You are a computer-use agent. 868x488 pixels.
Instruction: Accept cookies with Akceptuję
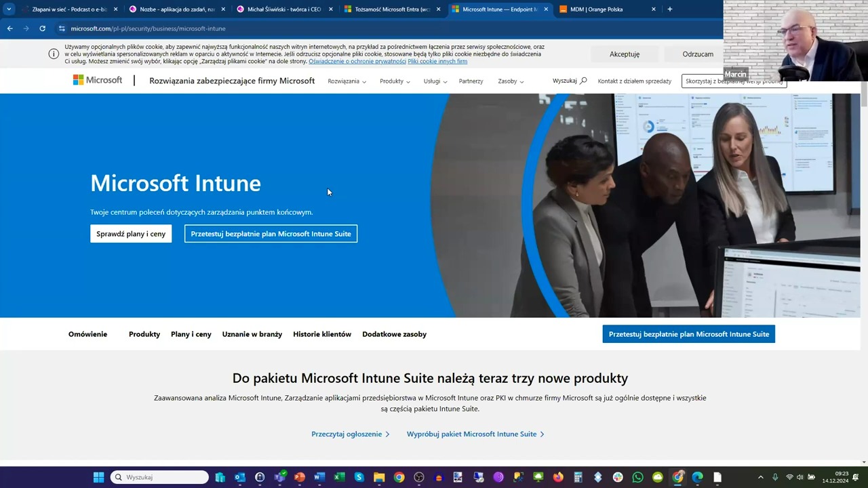(625, 54)
